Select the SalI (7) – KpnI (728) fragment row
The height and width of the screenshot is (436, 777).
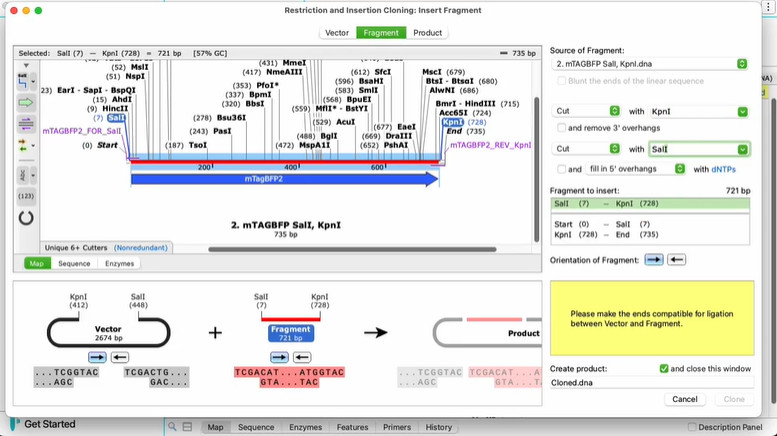650,204
